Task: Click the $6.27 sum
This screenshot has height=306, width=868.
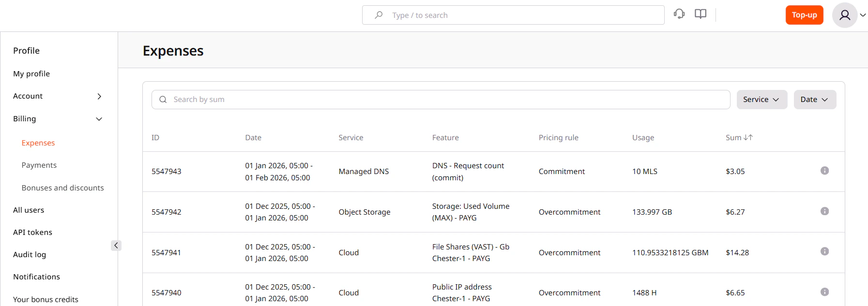Action: (735, 212)
